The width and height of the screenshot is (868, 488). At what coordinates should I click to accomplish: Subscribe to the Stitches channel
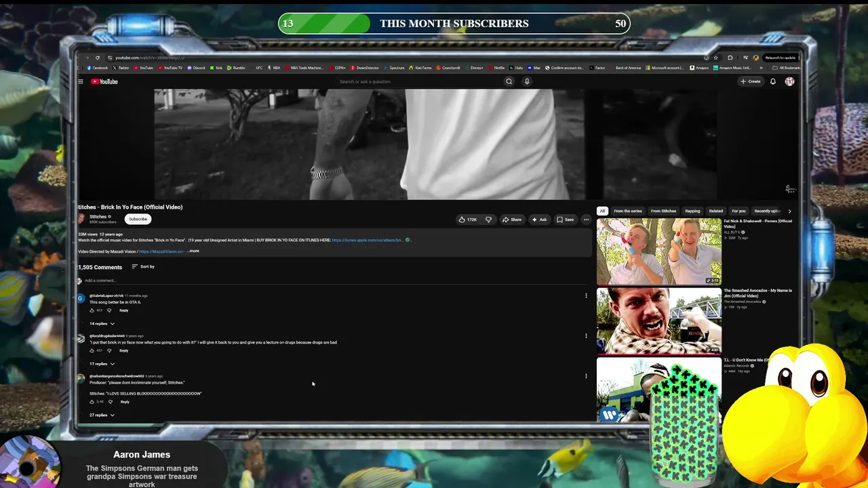click(x=138, y=219)
